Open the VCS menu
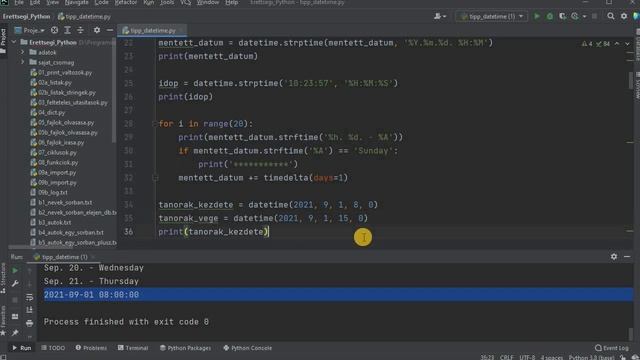640x360 pixels. [185, 2]
